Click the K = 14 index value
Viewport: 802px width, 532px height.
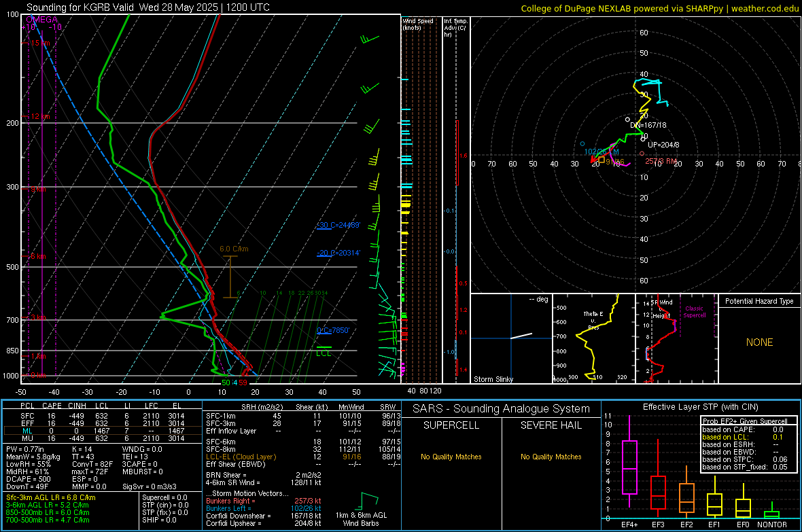click(x=82, y=449)
